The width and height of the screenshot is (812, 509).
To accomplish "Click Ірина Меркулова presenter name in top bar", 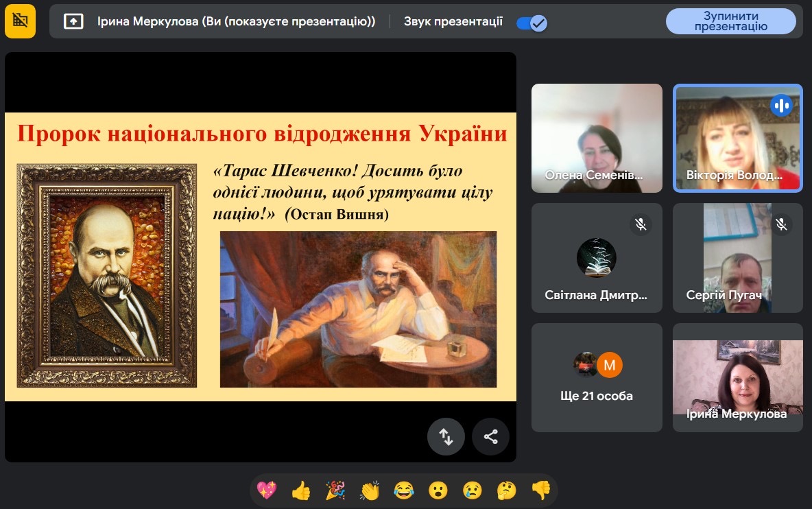I will pos(236,21).
